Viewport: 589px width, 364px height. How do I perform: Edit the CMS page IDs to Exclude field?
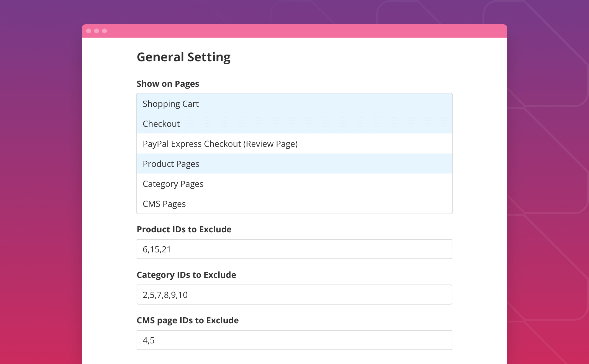(294, 340)
